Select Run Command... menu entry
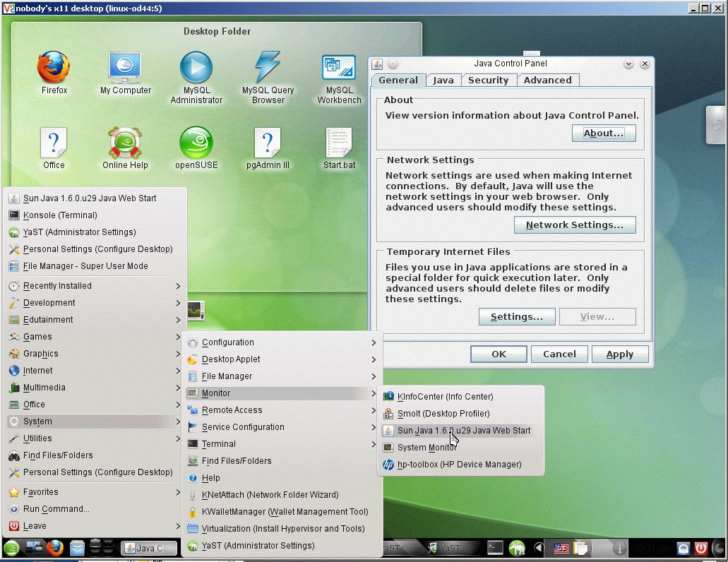The width and height of the screenshot is (728, 562). pyautogui.click(x=95, y=509)
